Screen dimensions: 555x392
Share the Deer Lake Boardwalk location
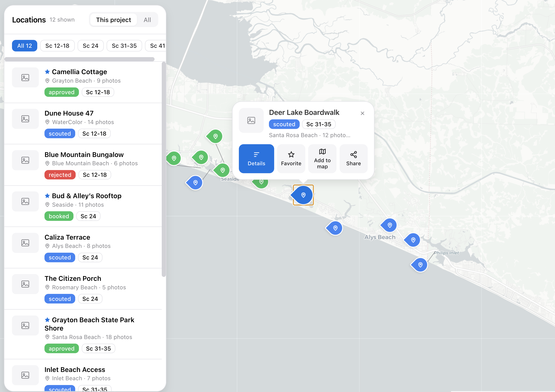click(353, 159)
